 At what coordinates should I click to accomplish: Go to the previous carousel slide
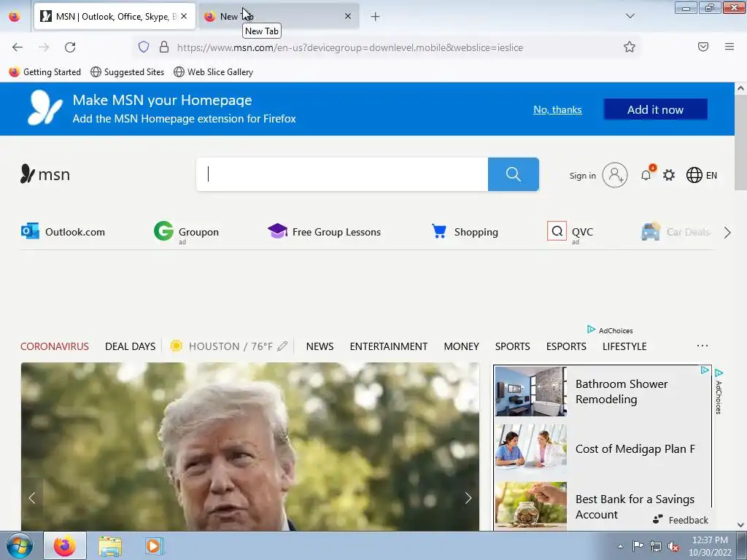click(32, 498)
